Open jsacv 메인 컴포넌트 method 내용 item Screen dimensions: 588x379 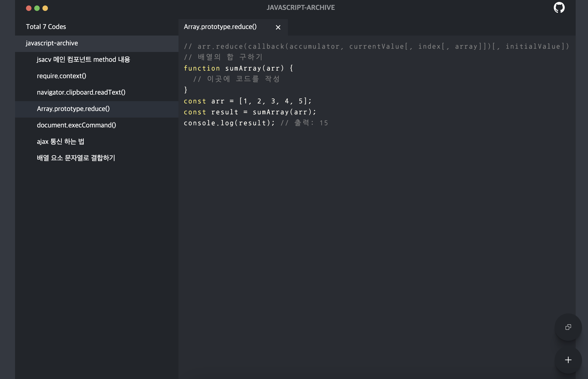coord(83,60)
